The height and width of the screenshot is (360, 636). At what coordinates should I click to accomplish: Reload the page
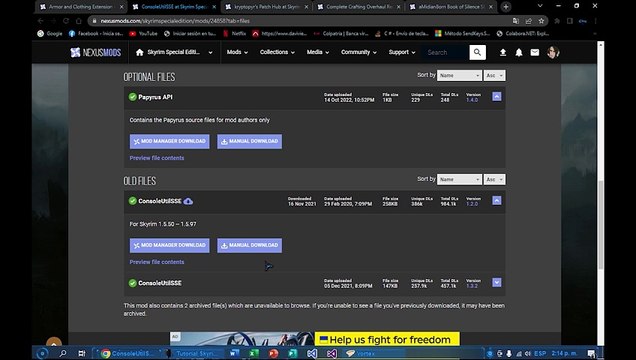(x=66, y=21)
